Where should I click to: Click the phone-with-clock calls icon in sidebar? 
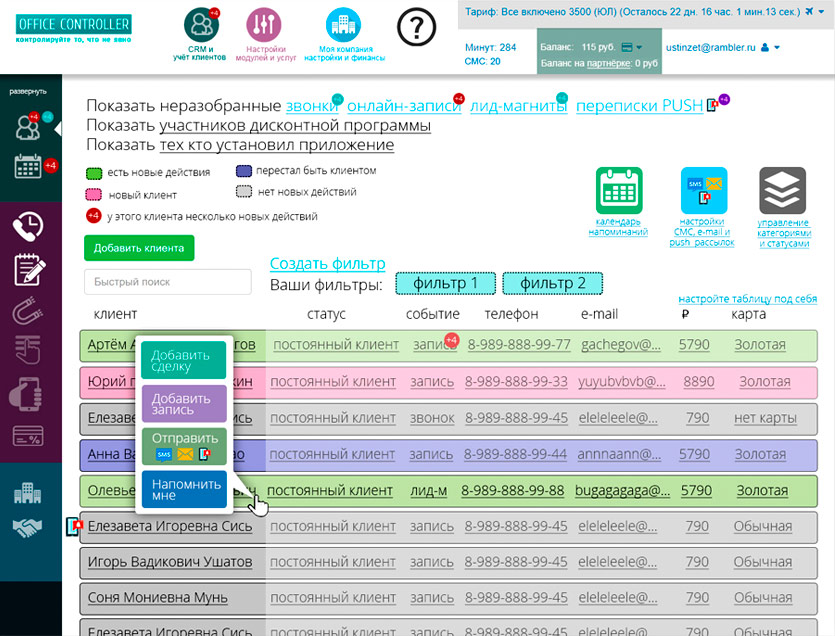[x=28, y=226]
